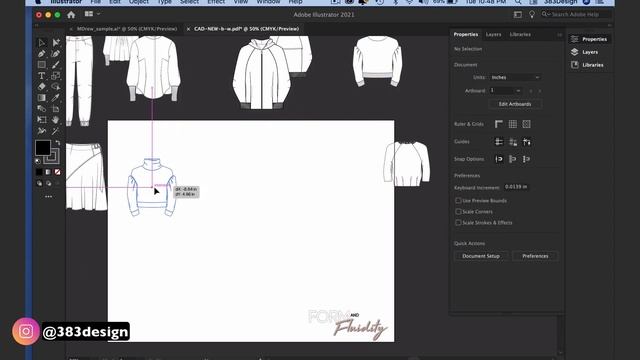Click the black Fill color swatch
The width and height of the screenshot is (640, 360).
click(x=43, y=148)
